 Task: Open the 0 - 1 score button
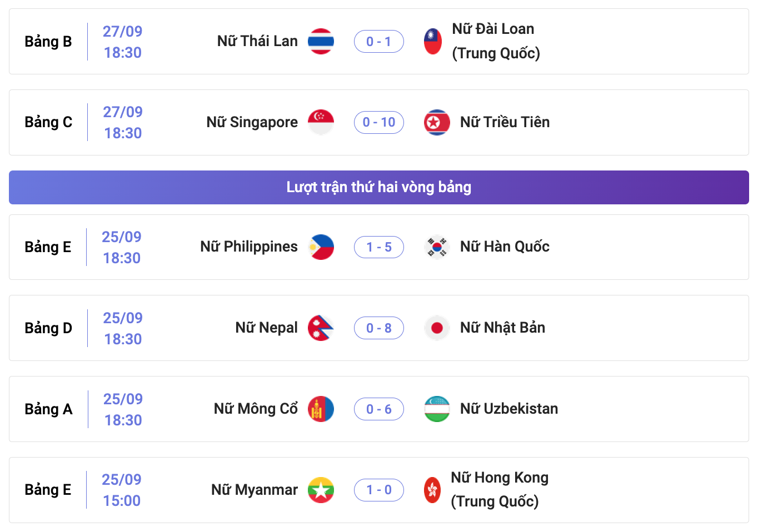(379, 42)
